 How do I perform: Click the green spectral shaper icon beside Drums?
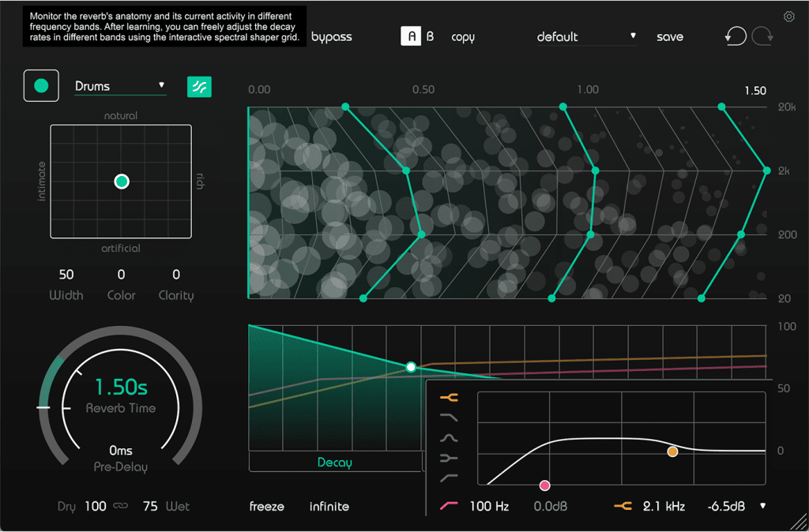click(199, 87)
